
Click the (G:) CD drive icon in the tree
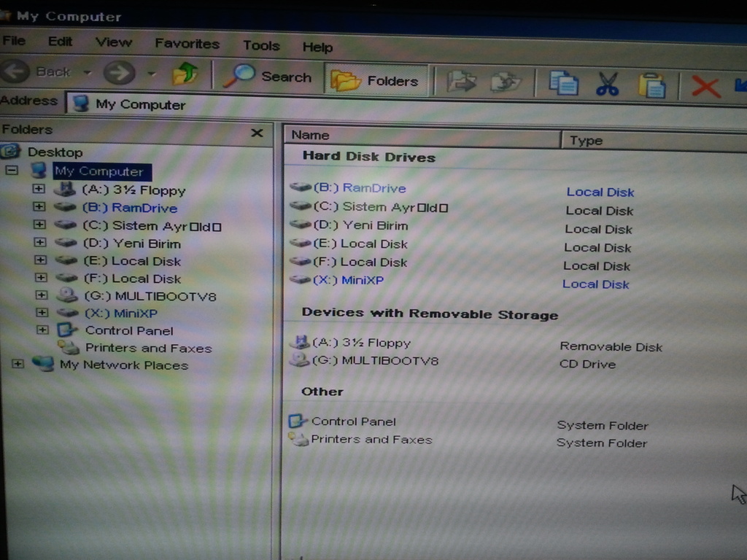click(67, 295)
